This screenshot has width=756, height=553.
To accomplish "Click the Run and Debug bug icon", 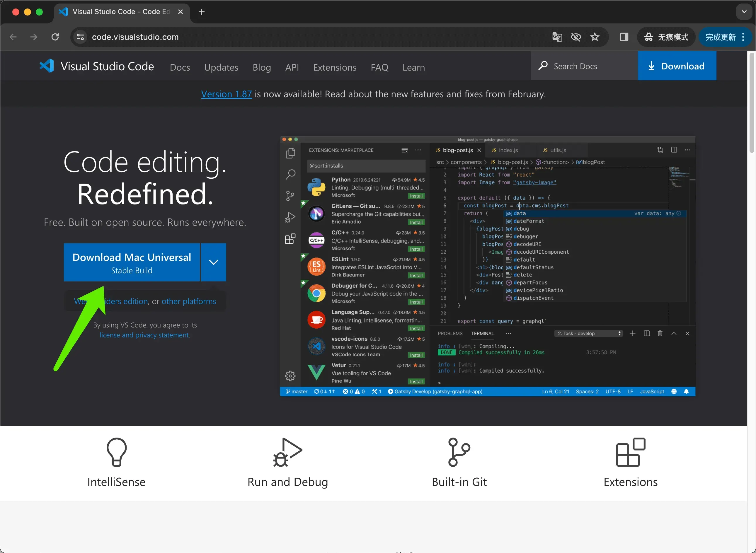I will pos(287,452).
